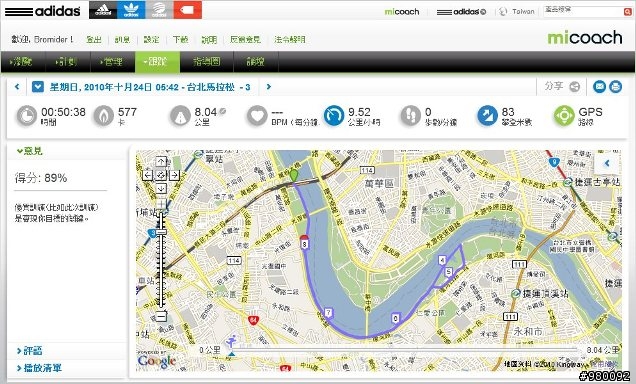The width and height of the screenshot is (636, 384).
Task: Collapse the 意見 section
Action: [x=30, y=151]
